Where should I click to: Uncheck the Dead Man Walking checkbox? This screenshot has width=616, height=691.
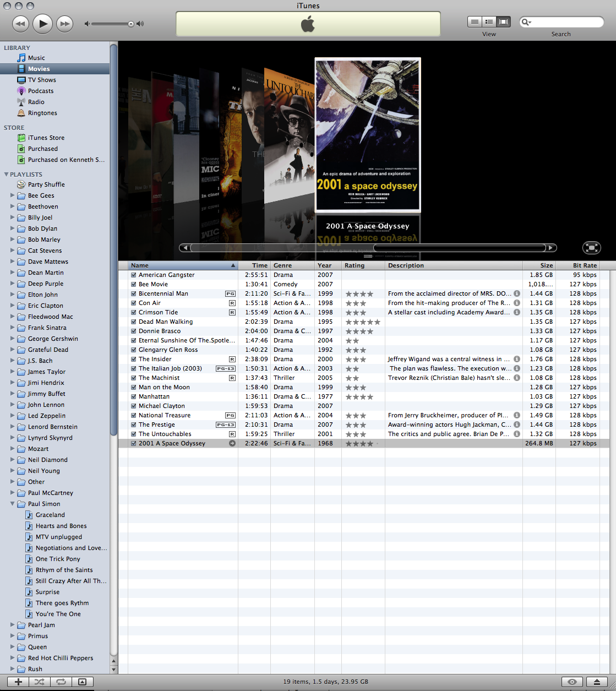pyautogui.click(x=134, y=322)
